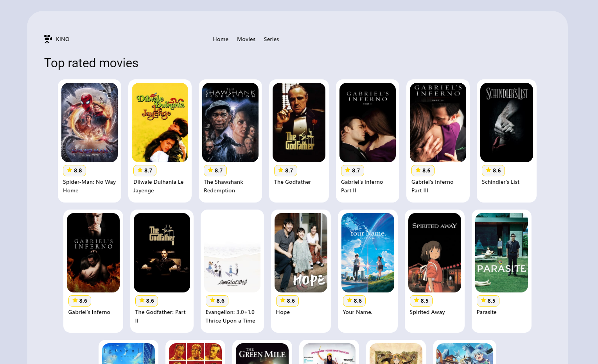Open the Gabriel's Inferno flames poster
This screenshot has width=598, height=364.
pos(93,253)
